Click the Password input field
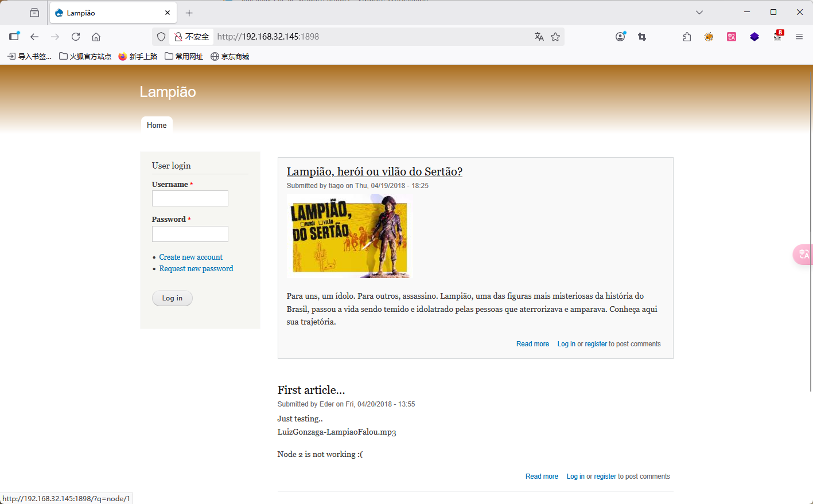The width and height of the screenshot is (813, 504). [190, 234]
